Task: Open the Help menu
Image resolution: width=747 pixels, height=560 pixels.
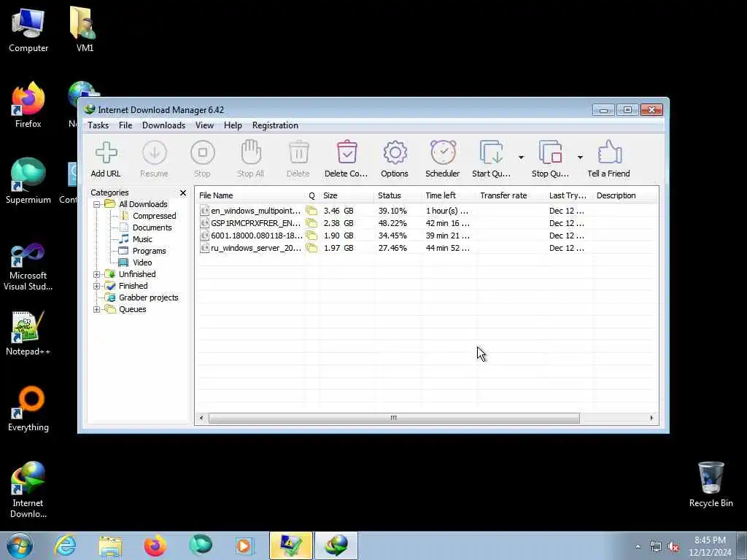Action: [x=233, y=125]
